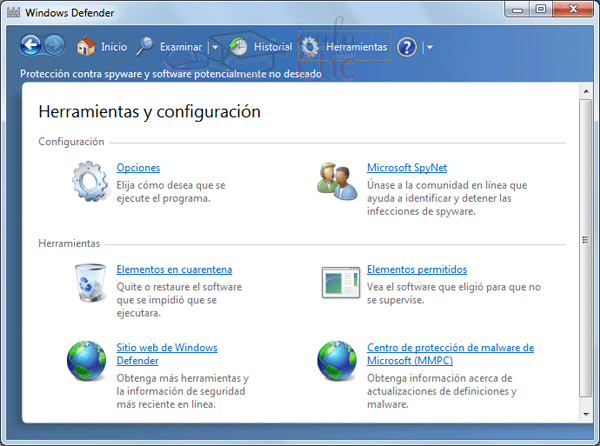The width and height of the screenshot is (600, 446).
Task: Click the forward arrow navigation button
Action: (x=54, y=46)
